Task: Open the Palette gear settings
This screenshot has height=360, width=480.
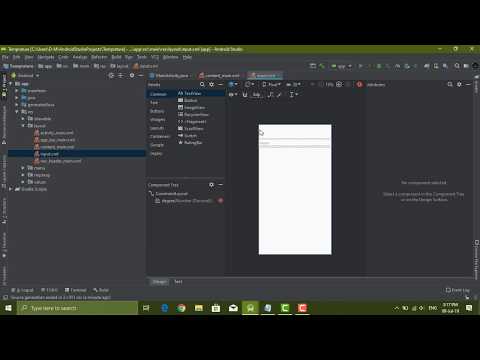Action: [211, 85]
